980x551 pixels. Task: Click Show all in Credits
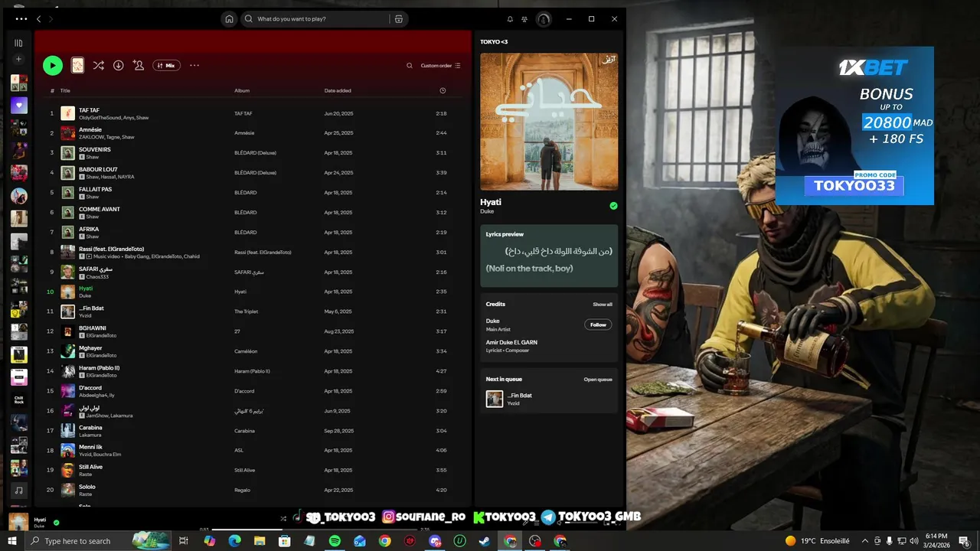pyautogui.click(x=603, y=305)
